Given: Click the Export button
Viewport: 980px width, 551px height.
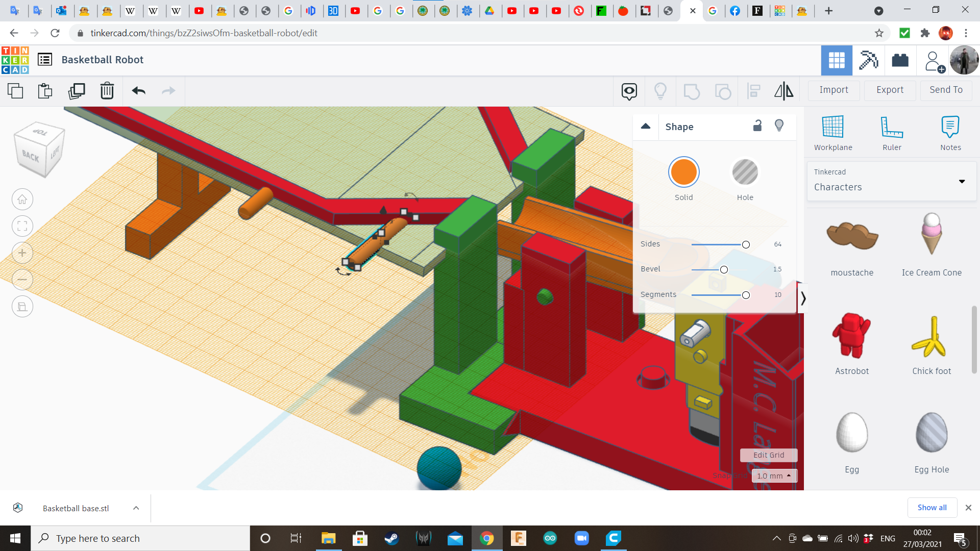Looking at the screenshot, I should tap(889, 90).
